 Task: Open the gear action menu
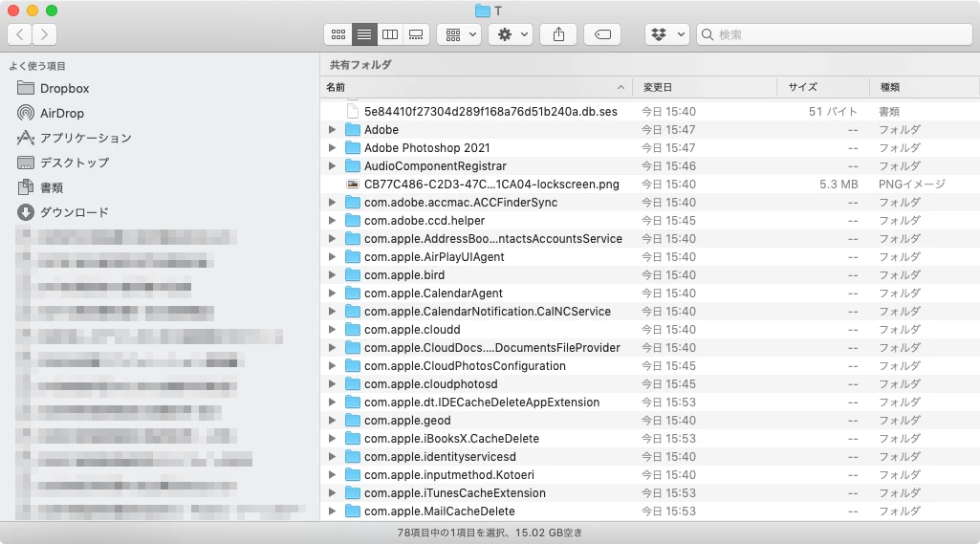[x=512, y=34]
